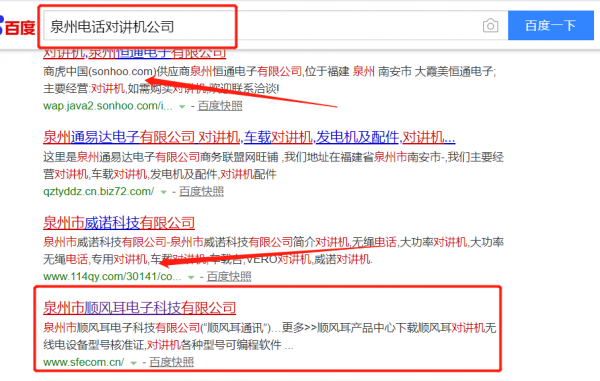Click the green URL wap.java2.sonhoo.com

tap(108, 106)
